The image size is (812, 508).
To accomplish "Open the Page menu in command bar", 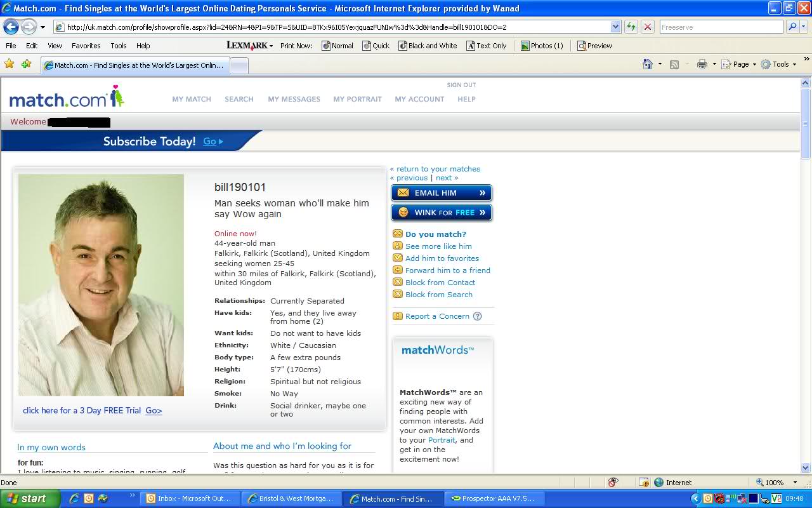I will pos(739,64).
